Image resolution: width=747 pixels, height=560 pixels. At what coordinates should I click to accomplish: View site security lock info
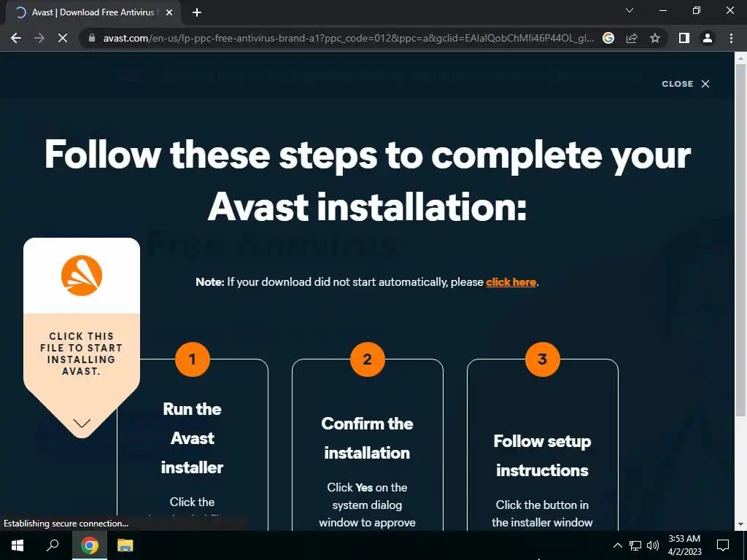(92, 38)
